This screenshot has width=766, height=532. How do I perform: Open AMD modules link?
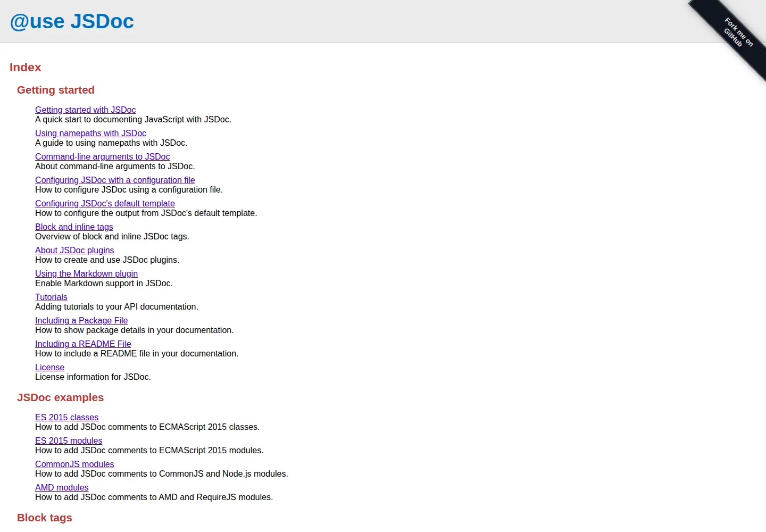click(x=62, y=487)
